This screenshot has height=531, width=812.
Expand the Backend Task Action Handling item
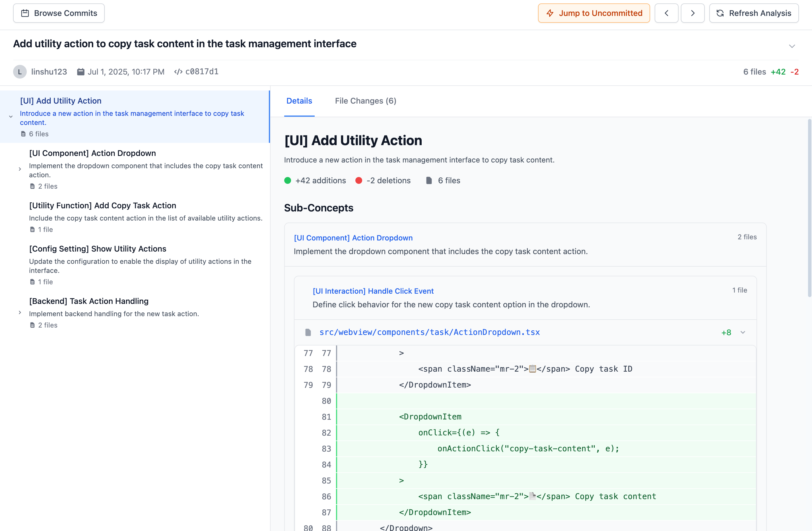coord(20,312)
